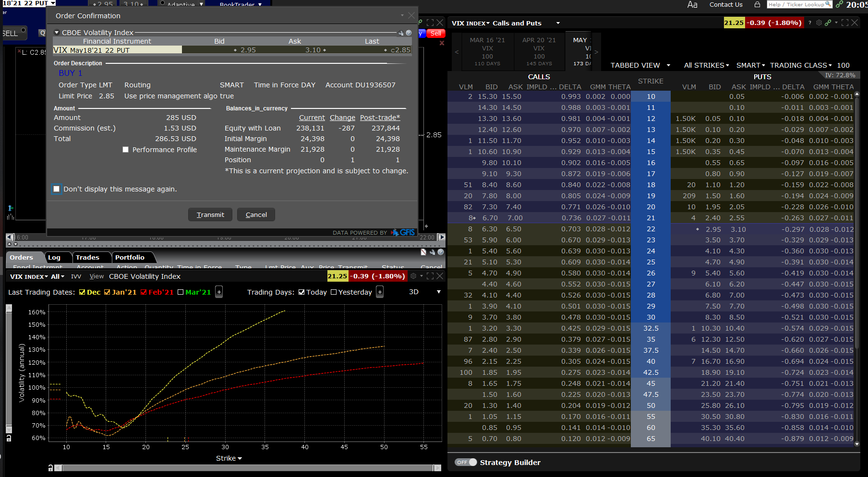Image resolution: width=868 pixels, height=477 pixels.
Task: Open option chain settings gear
Action: [819, 23]
